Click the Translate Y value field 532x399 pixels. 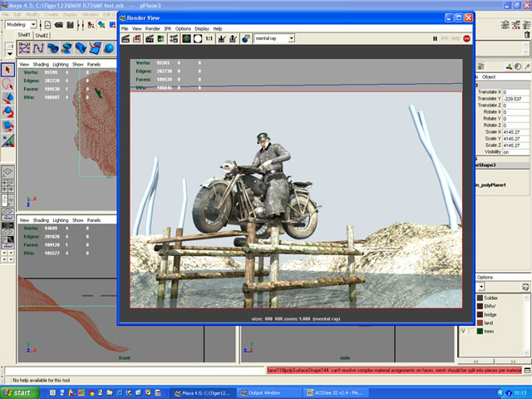click(x=515, y=99)
